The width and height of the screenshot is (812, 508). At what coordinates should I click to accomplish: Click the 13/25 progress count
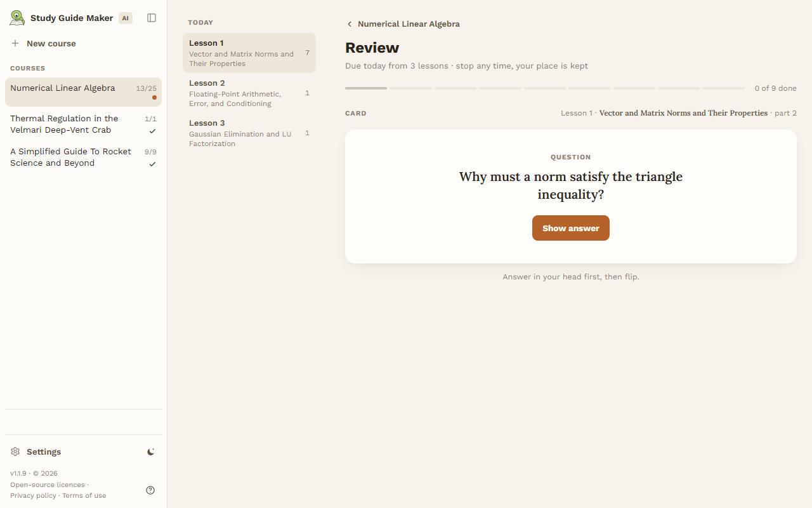click(x=146, y=88)
